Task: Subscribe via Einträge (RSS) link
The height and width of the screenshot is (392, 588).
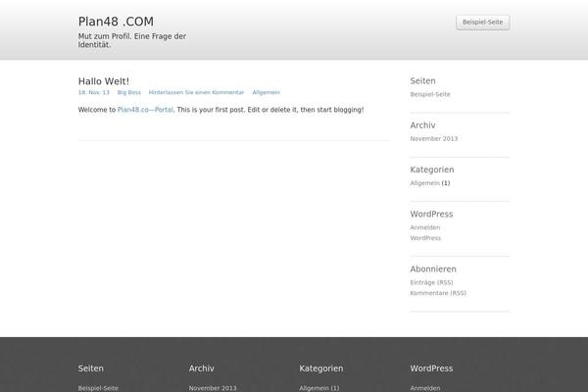Action: tap(431, 282)
